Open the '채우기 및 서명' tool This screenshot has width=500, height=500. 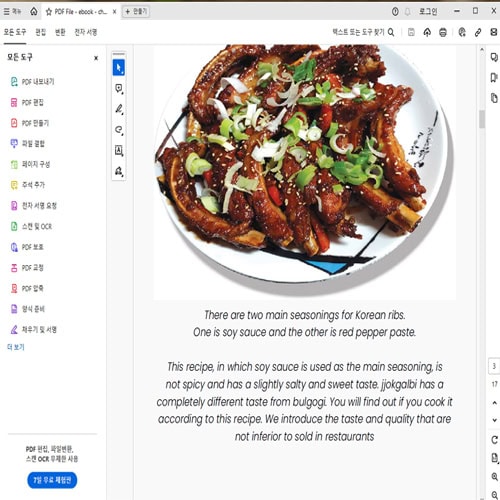[34, 330]
